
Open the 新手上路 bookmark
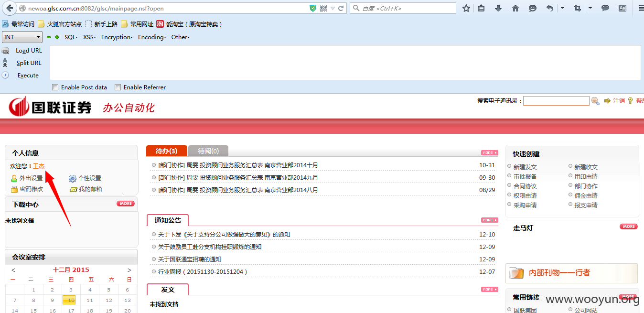[x=101, y=24]
